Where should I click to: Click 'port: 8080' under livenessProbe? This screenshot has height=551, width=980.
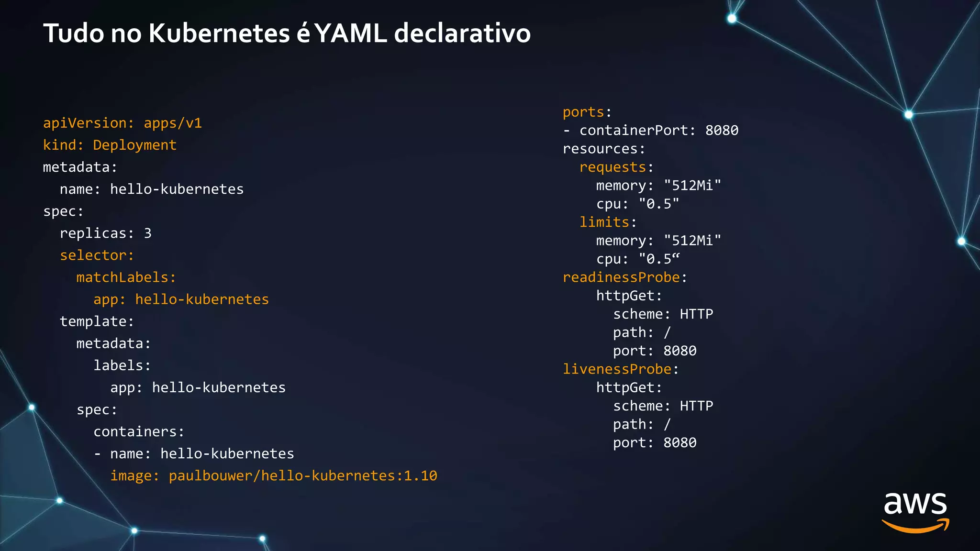click(x=655, y=442)
